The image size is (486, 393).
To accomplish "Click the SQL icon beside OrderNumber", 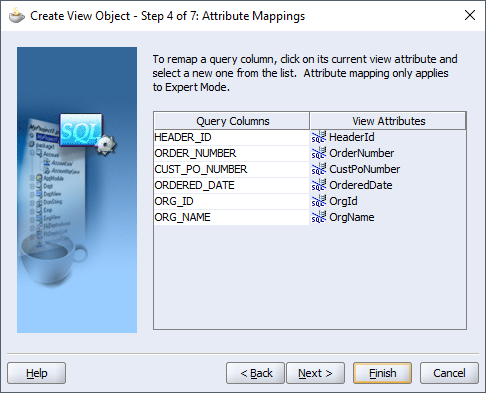I will (x=319, y=153).
